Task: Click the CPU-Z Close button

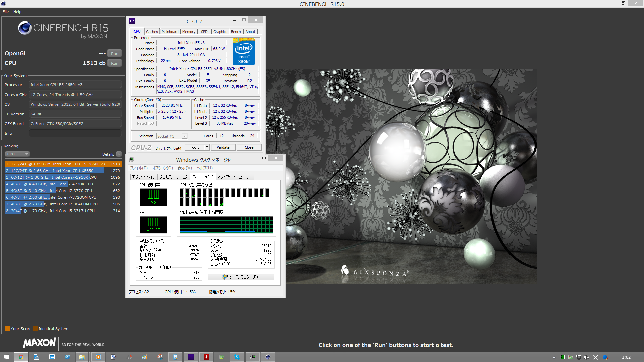Action: click(249, 147)
